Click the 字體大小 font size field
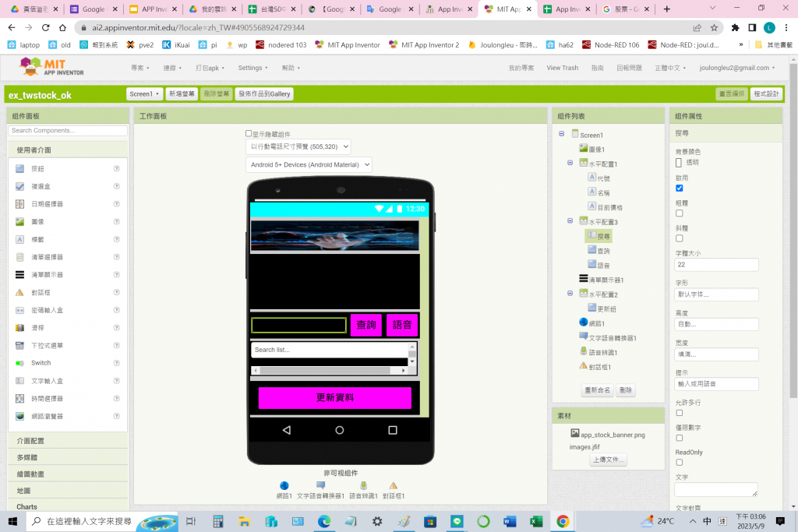 coord(717,265)
